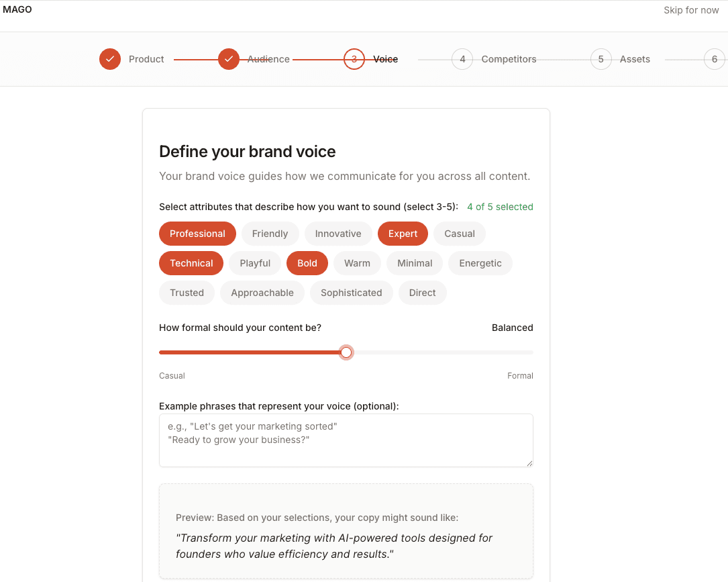Select the Minimal attribute chip
This screenshot has width=728, height=582.
(x=415, y=263)
